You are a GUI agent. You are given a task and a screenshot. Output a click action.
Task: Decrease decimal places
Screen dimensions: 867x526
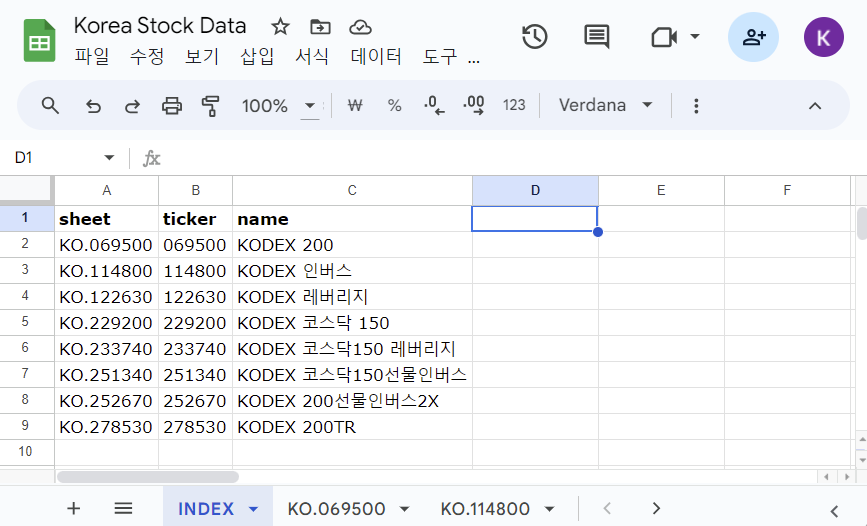click(x=434, y=105)
